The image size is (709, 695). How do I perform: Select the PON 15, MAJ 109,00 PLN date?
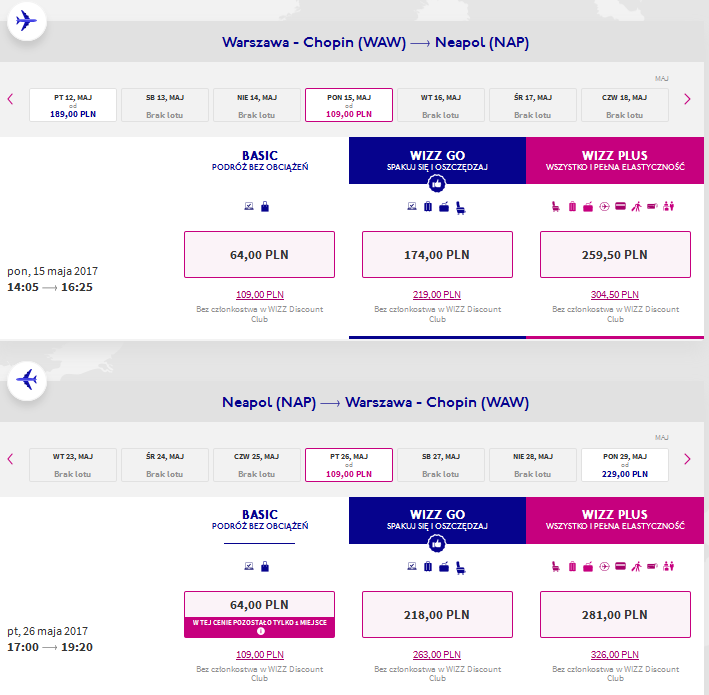349,105
